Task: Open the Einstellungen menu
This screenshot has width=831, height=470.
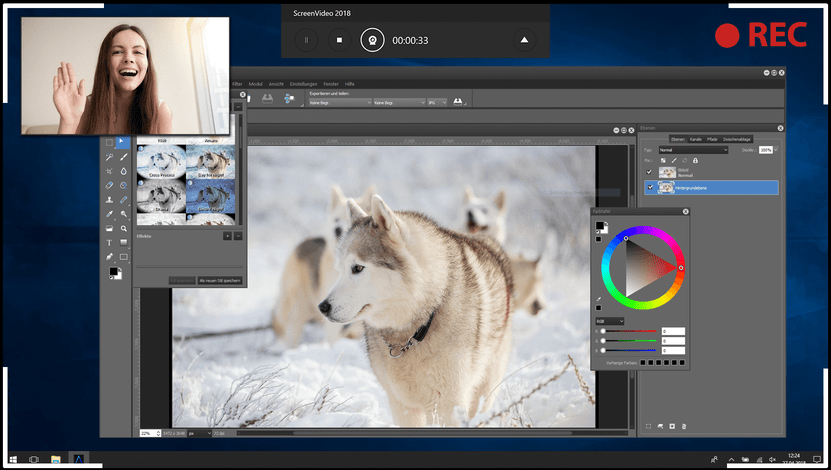Action: (x=303, y=84)
